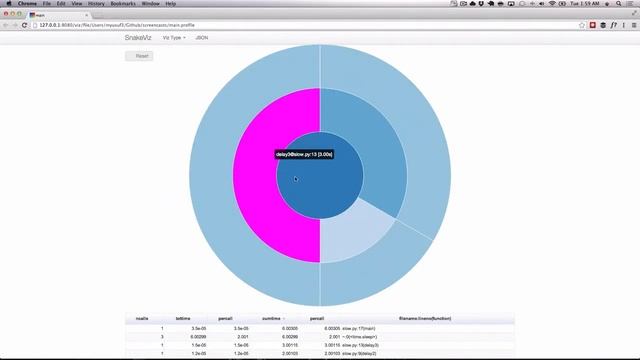640x360 pixels.
Task: Open the History menu
Action: (96, 3)
